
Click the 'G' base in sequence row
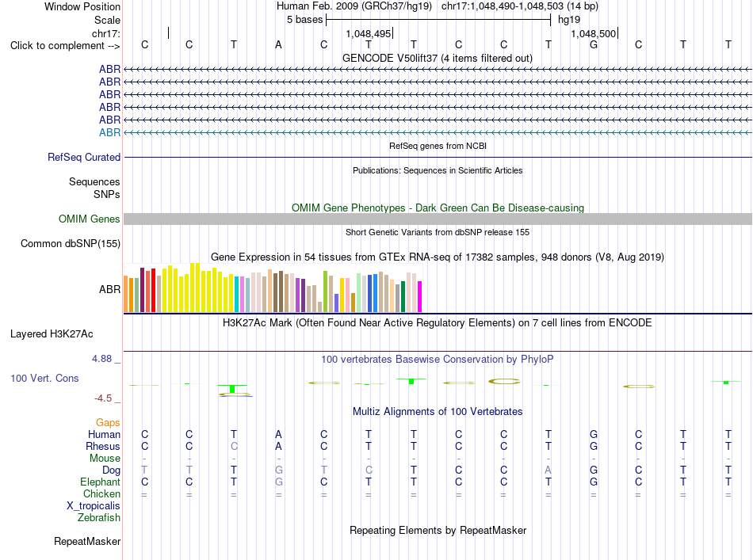tap(594, 44)
